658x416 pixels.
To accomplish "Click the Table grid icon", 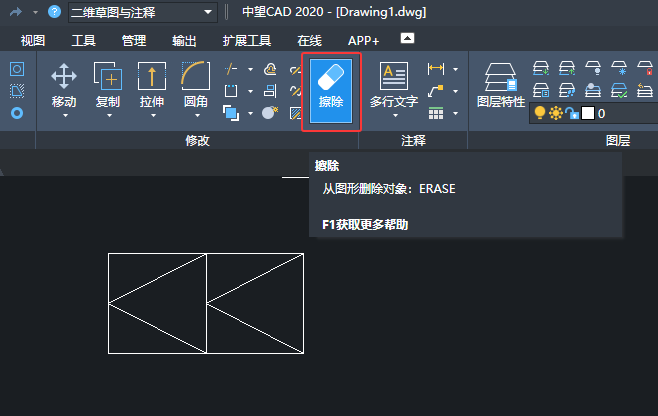I will coord(436,113).
